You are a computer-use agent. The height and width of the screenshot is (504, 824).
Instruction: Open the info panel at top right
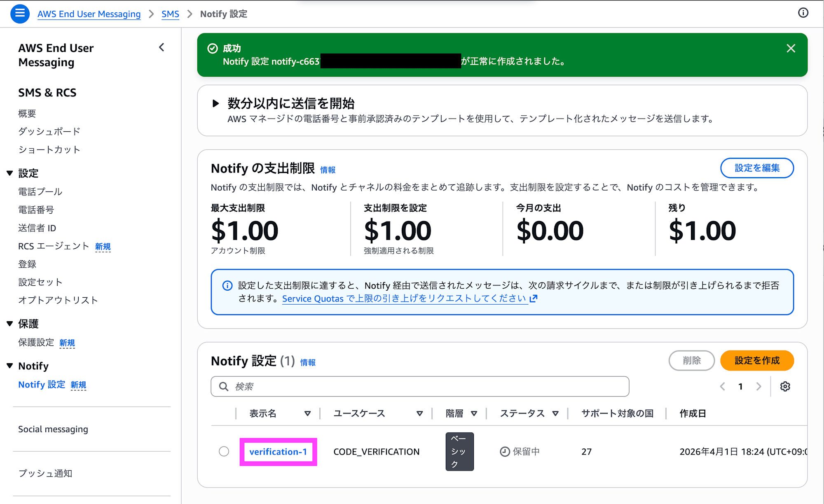(x=803, y=13)
